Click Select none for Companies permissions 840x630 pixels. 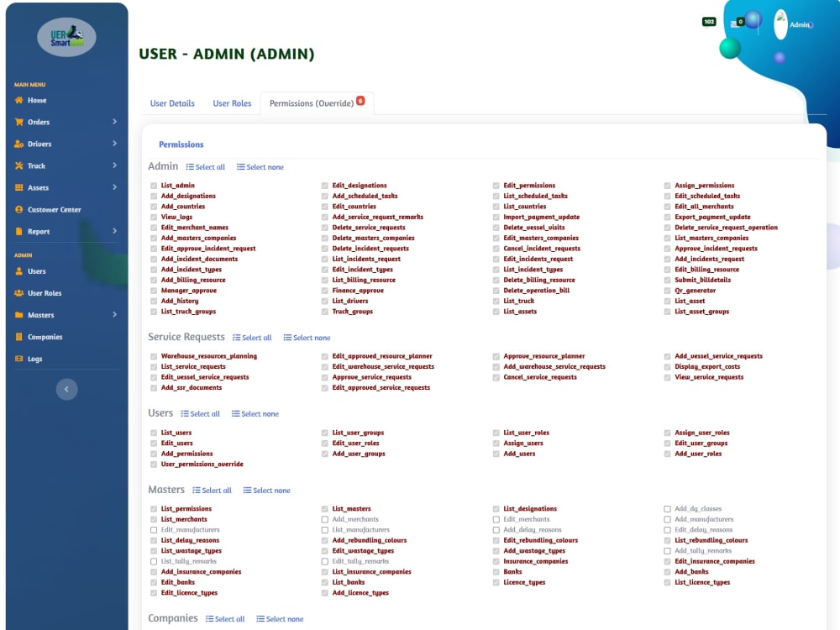(x=280, y=619)
